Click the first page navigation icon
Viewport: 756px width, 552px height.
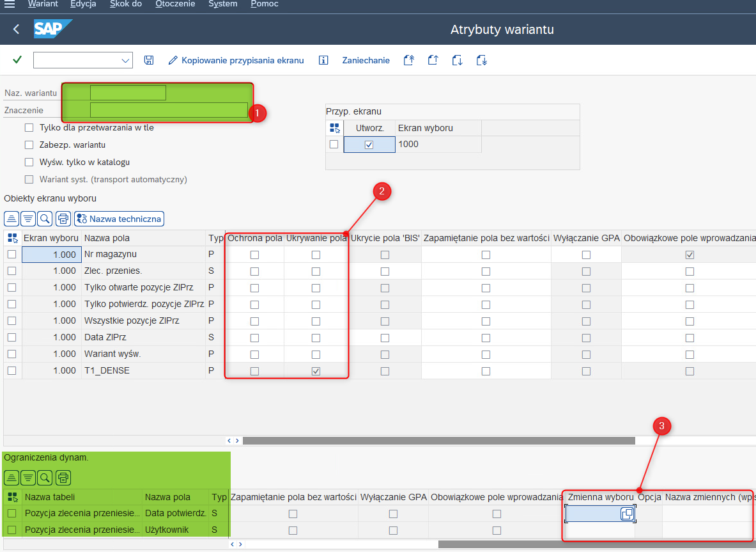(409, 60)
